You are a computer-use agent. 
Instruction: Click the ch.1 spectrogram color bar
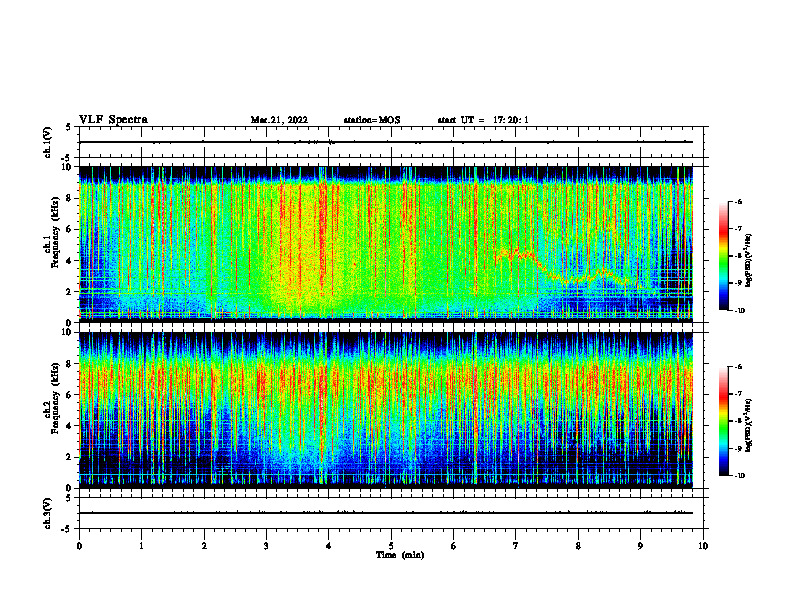723,256
